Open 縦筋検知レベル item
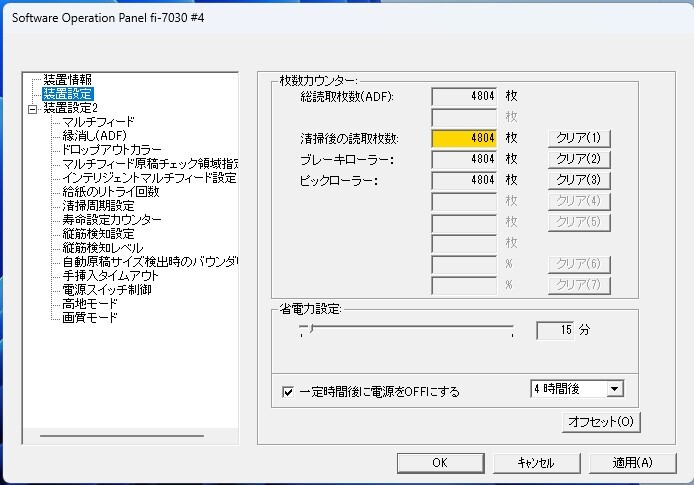Screen dimensions: 694x485 click(x=103, y=248)
